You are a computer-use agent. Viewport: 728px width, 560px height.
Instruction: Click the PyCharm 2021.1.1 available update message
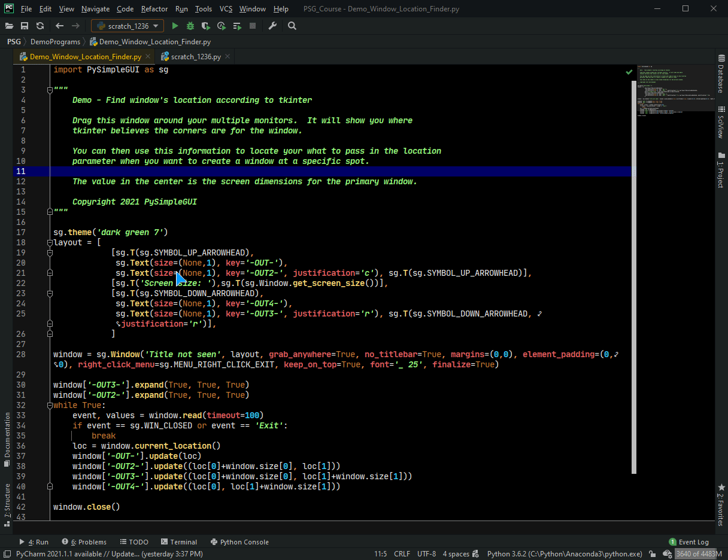point(110,554)
